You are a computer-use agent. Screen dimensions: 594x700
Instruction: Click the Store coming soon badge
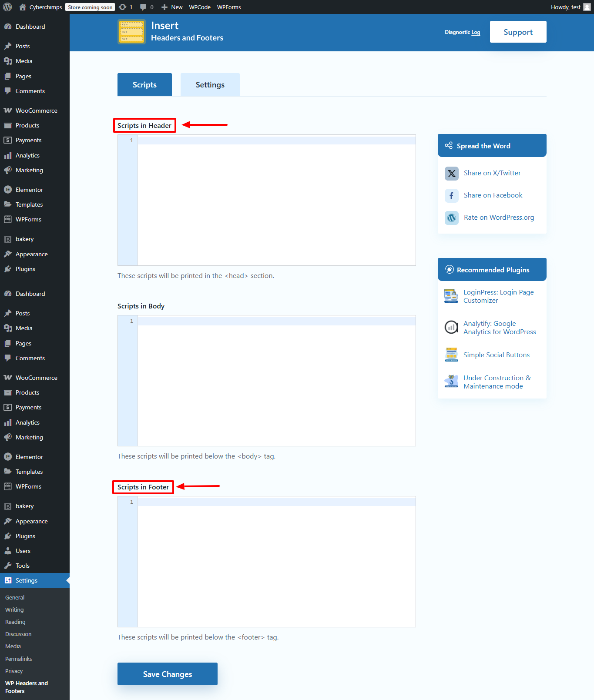[90, 7]
